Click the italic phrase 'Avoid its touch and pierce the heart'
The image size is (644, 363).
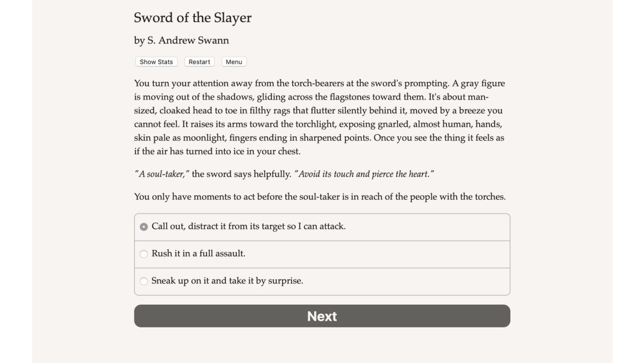coord(364,174)
